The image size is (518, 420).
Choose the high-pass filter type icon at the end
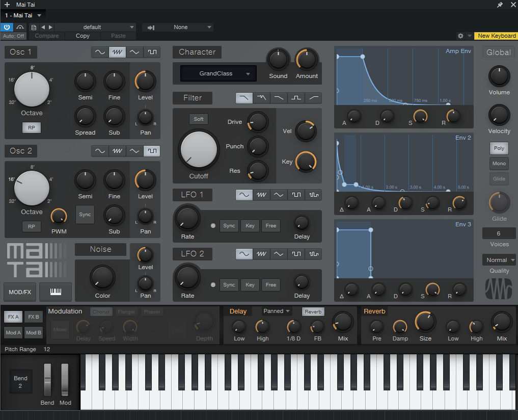(314, 98)
